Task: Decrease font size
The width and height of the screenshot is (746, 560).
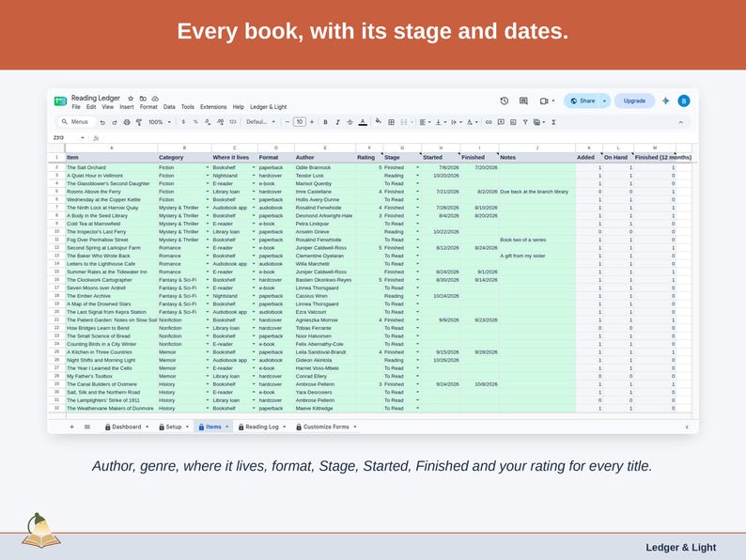Action: pos(287,122)
